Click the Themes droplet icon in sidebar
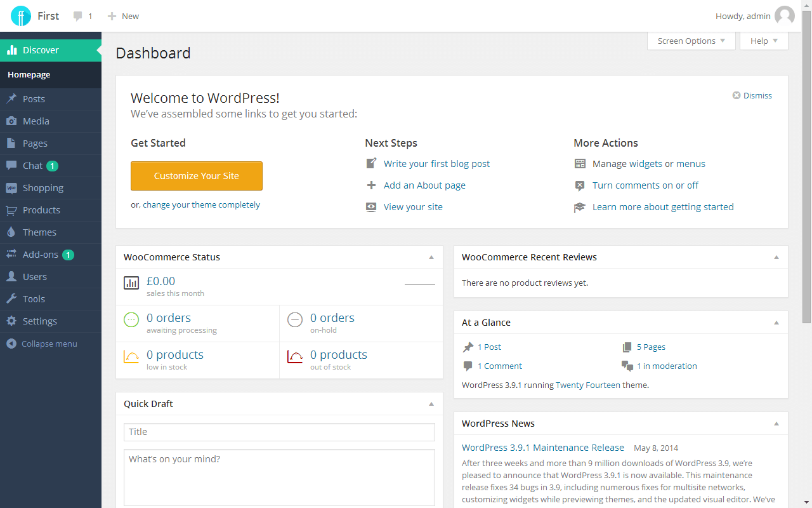 tap(11, 232)
